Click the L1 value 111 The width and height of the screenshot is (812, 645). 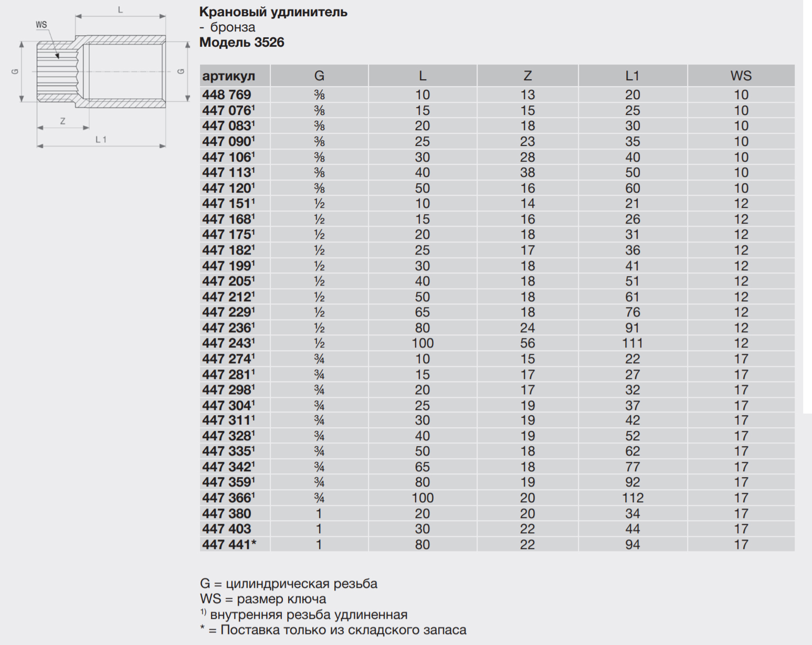click(632, 343)
